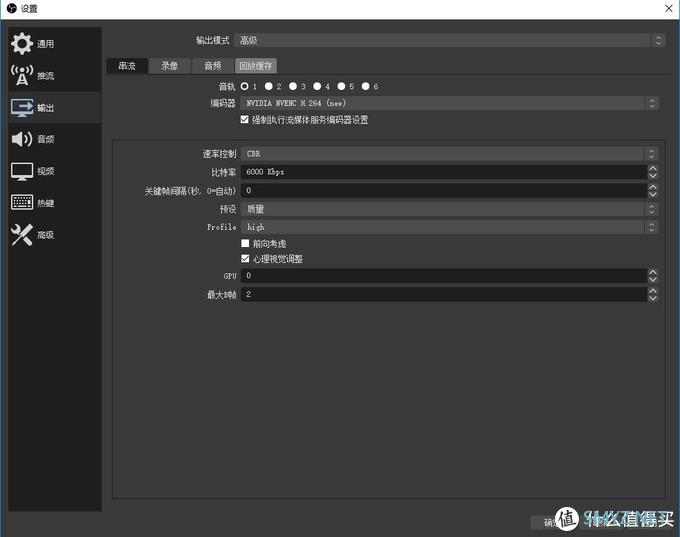The width and height of the screenshot is (680, 537).
Task: Toggle 强制执行流媒体服务编码器设置 checkbox
Action: click(x=245, y=119)
